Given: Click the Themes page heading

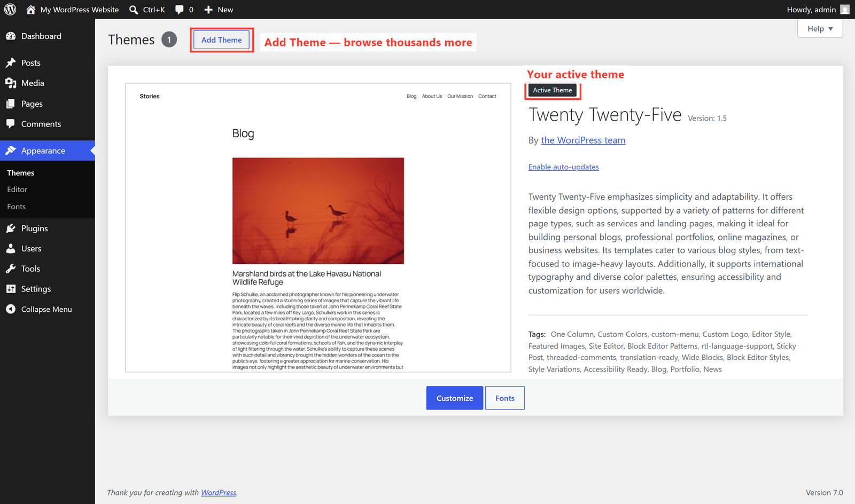Looking at the screenshot, I should tap(131, 40).
